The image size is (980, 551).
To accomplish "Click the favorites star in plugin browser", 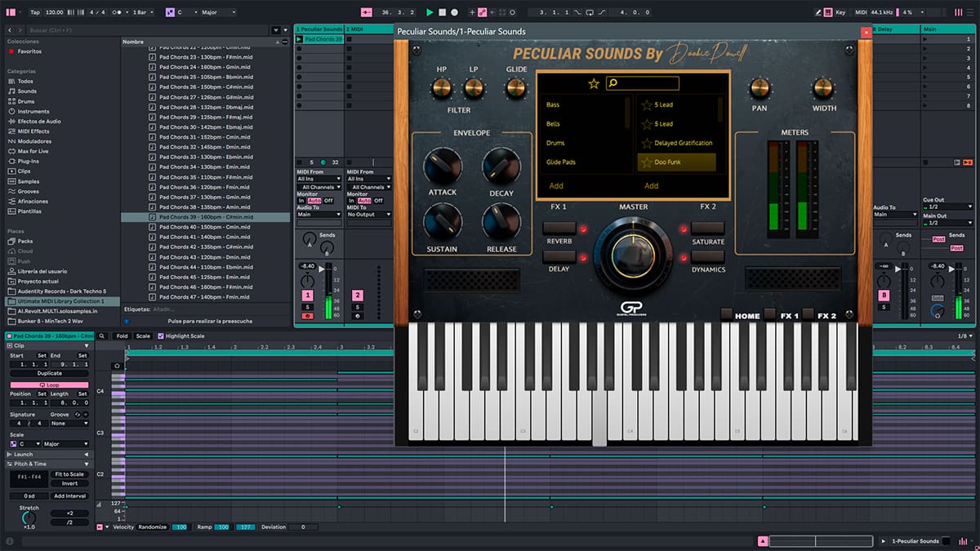I will point(594,83).
